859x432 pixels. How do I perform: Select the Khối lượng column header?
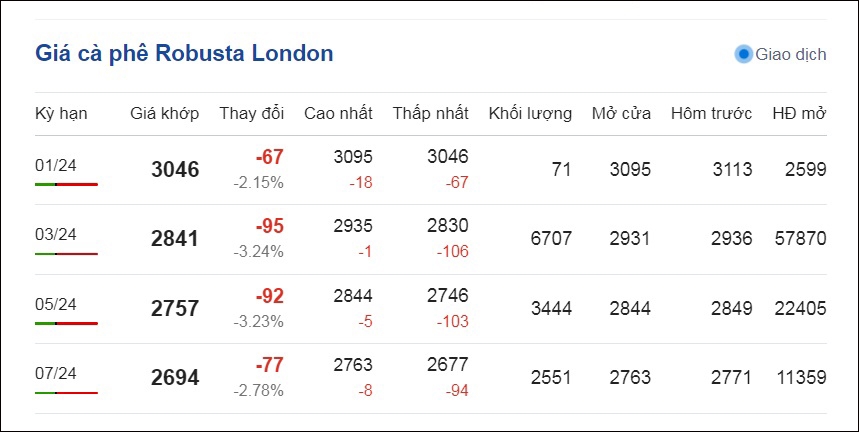pyautogui.click(x=530, y=114)
